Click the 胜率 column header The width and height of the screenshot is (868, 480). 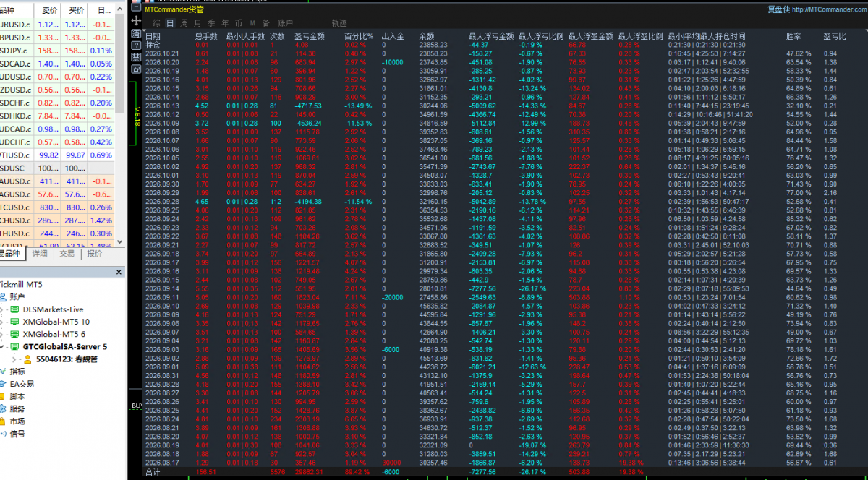[793, 35]
